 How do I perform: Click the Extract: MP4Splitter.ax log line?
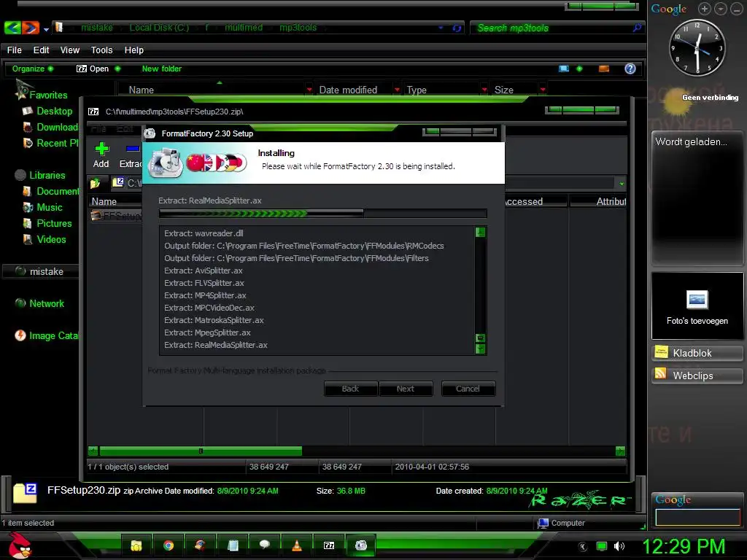205,295
